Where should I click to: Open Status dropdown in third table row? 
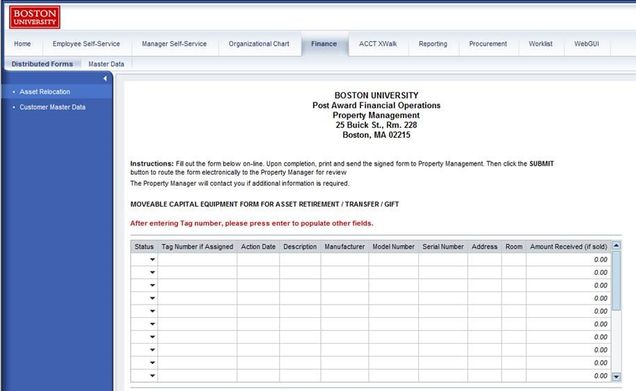pyautogui.click(x=153, y=286)
